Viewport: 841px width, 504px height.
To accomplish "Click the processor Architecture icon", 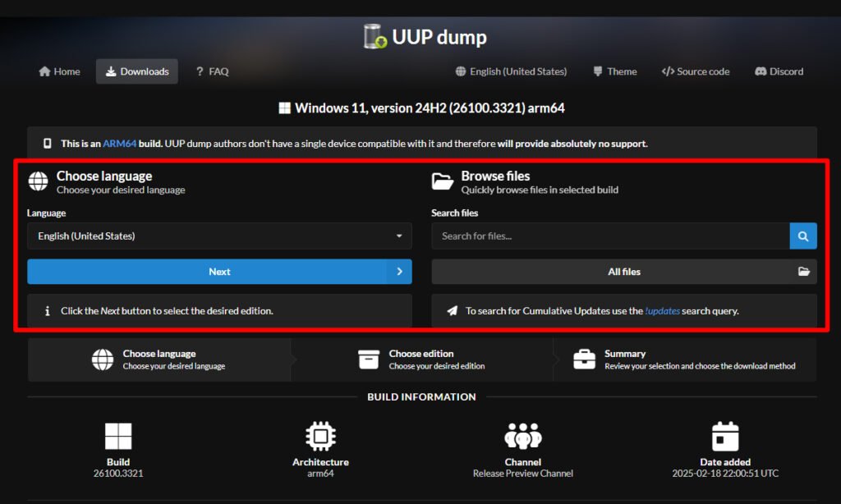I will [x=320, y=437].
